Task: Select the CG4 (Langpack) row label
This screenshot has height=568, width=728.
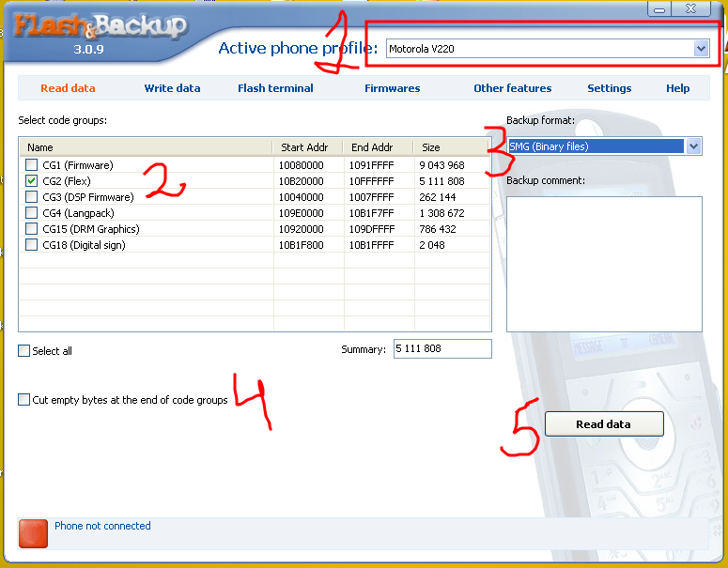Action: pyautogui.click(x=78, y=213)
